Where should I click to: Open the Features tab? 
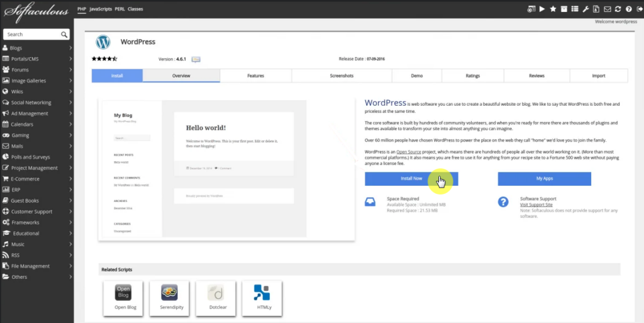255,76
